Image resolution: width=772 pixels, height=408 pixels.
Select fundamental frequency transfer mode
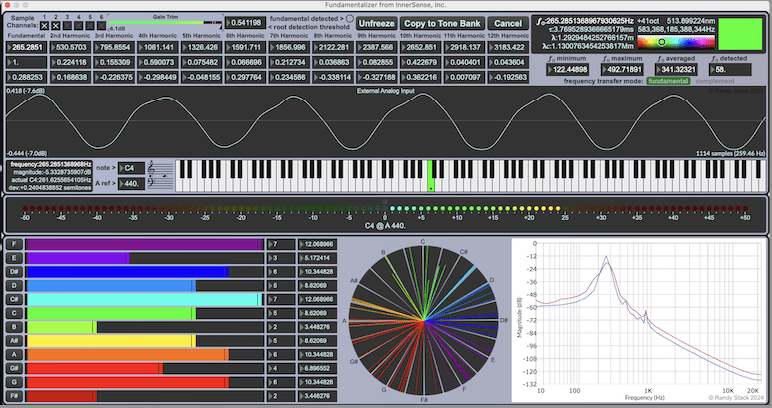pos(668,80)
